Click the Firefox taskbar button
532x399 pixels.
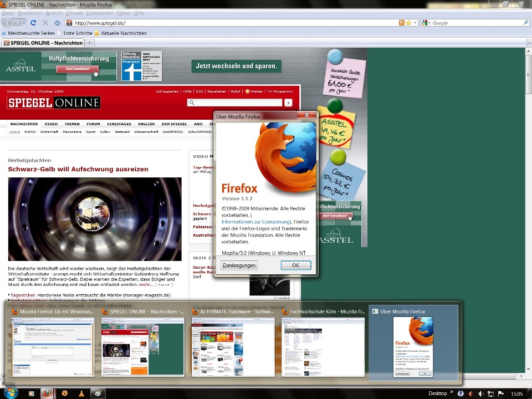pyautogui.click(x=47, y=393)
